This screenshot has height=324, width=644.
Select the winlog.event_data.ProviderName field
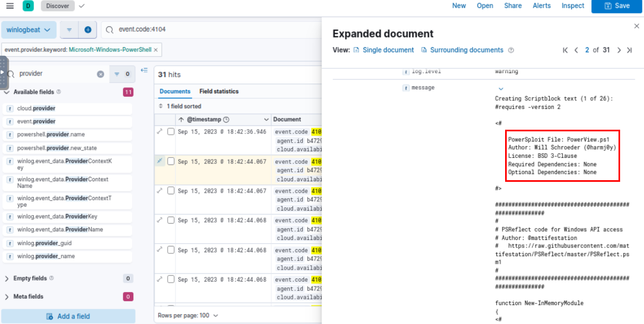click(67, 230)
